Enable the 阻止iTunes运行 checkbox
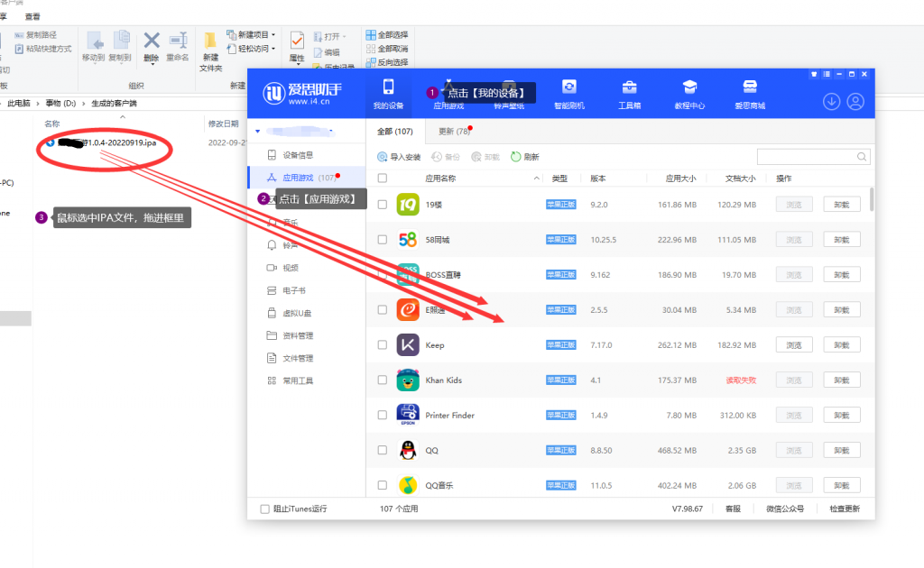 (265, 508)
